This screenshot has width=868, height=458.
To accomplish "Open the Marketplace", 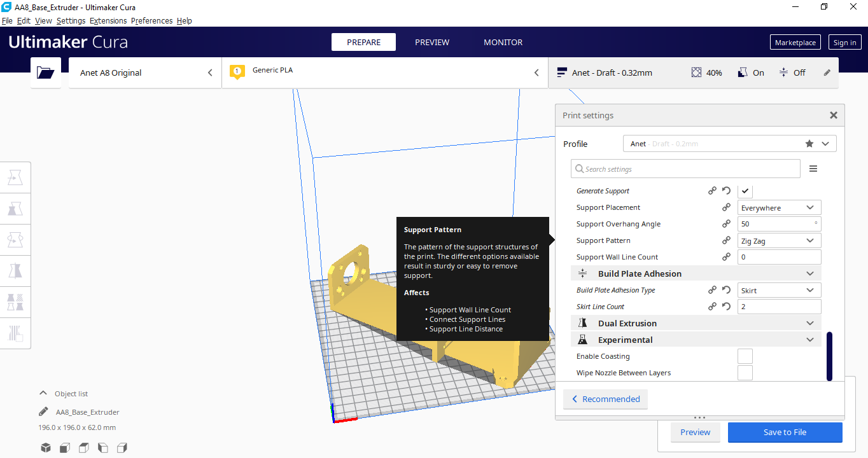I will click(795, 43).
